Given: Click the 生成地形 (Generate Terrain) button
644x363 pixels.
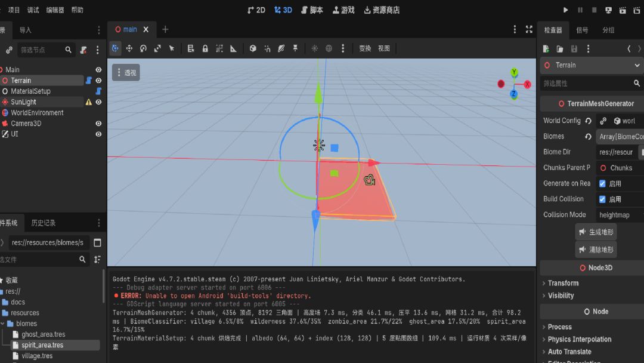Looking at the screenshot, I should click(x=596, y=232).
